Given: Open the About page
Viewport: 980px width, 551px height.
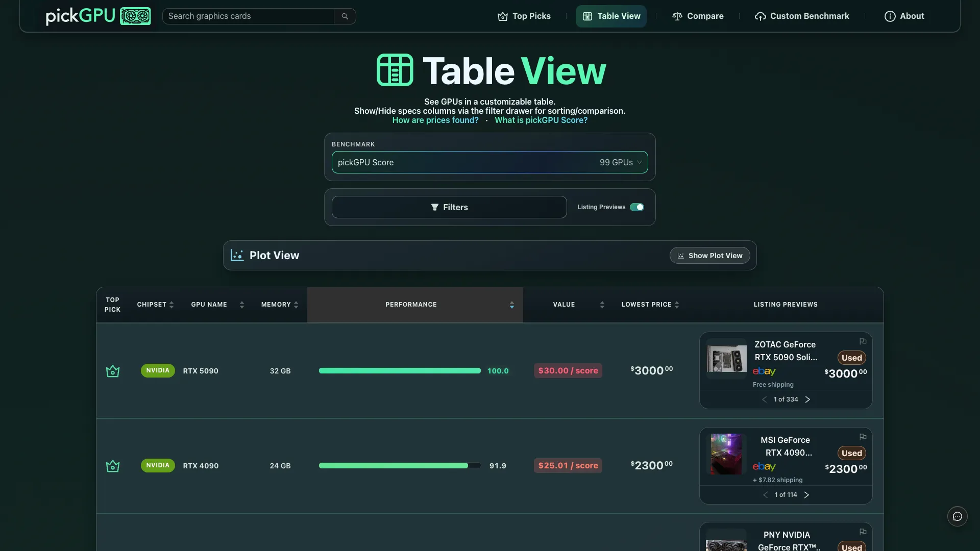Looking at the screenshot, I should (904, 16).
